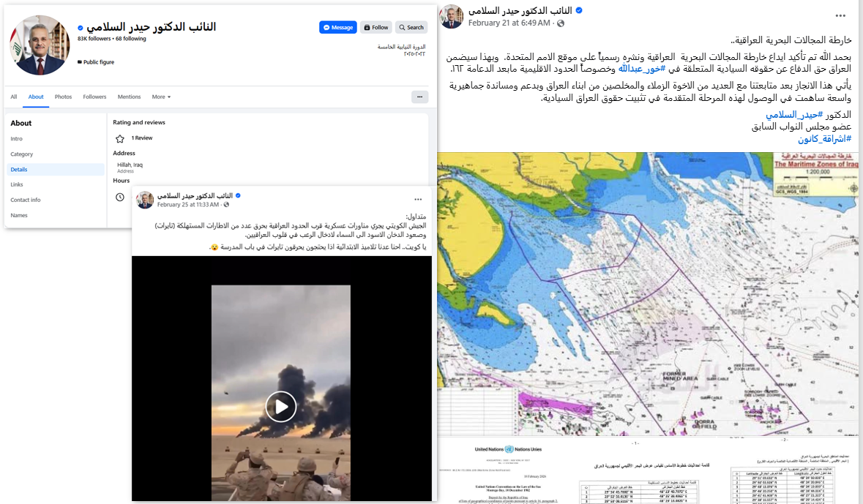
Task: Click the globe privacy icon beside February 21
Action: (x=561, y=23)
